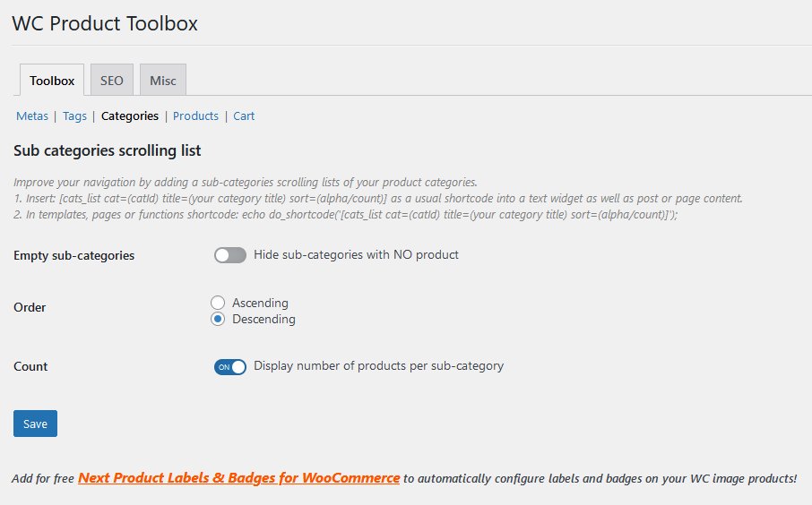Click the 'Hide sub-categories with NO product' label
The image size is (812, 505).
[357, 254]
